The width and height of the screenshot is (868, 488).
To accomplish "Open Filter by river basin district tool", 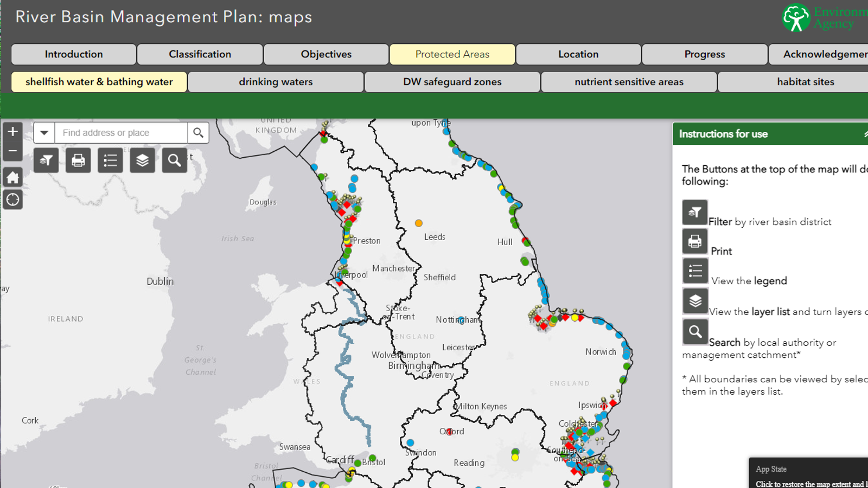I will [x=46, y=160].
